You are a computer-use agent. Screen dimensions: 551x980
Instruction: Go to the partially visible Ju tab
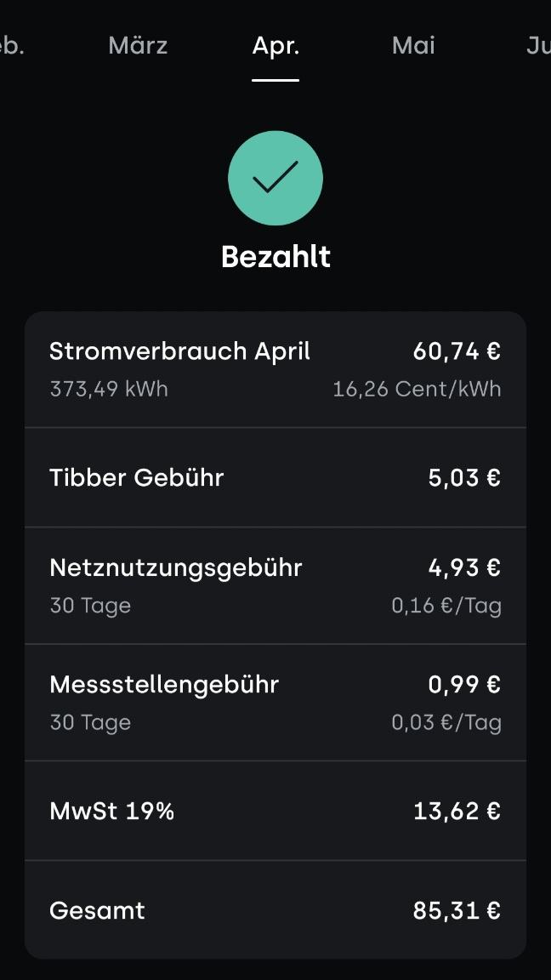[x=538, y=46]
